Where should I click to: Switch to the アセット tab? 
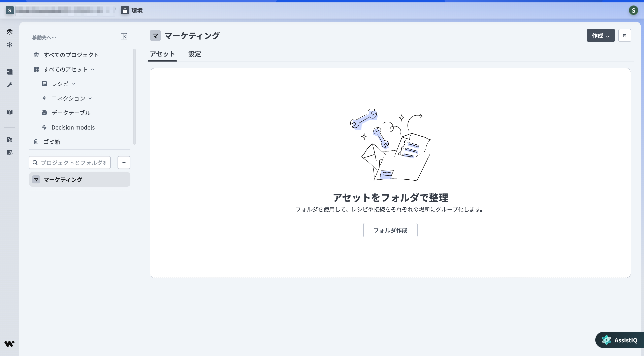pyautogui.click(x=162, y=54)
